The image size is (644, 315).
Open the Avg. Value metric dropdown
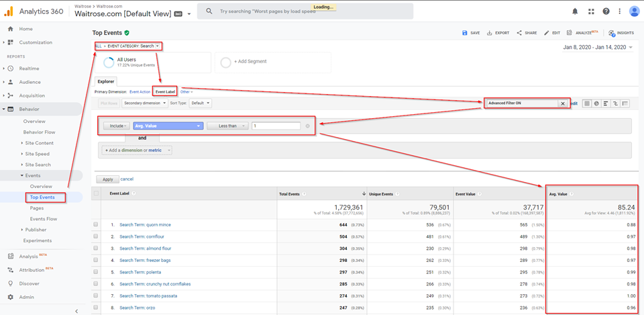pyautogui.click(x=168, y=126)
